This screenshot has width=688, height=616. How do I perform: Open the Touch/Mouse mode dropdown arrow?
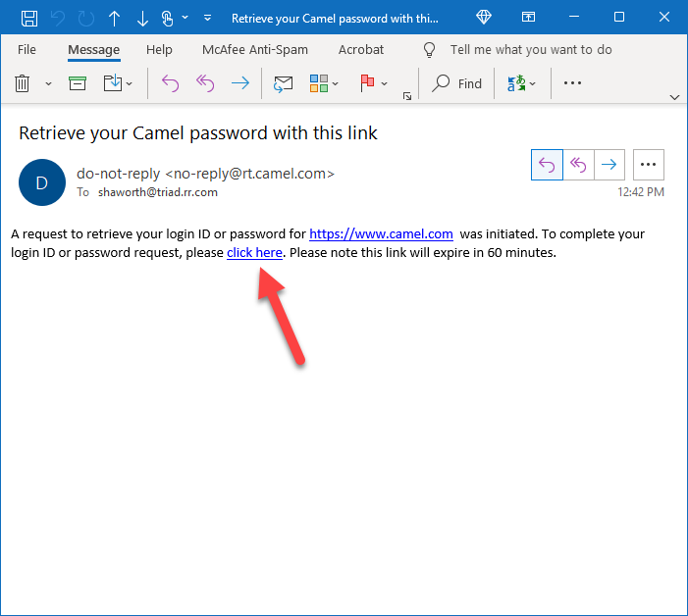pyautogui.click(x=185, y=18)
